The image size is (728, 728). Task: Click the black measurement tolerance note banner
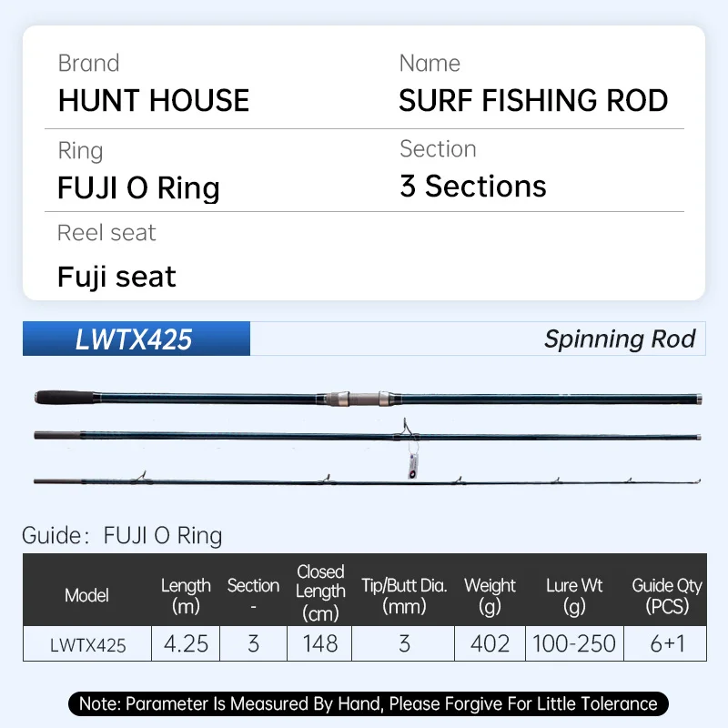368,703
